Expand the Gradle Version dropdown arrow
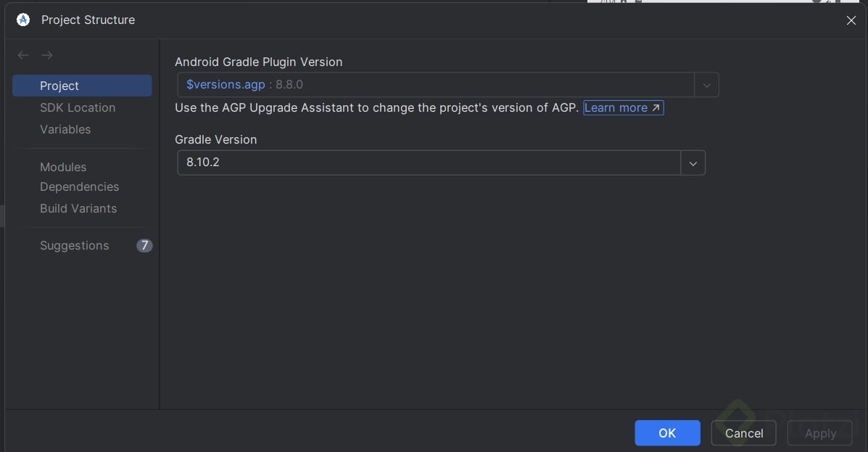The width and height of the screenshot is (868, 452). [x=693, y=163]
